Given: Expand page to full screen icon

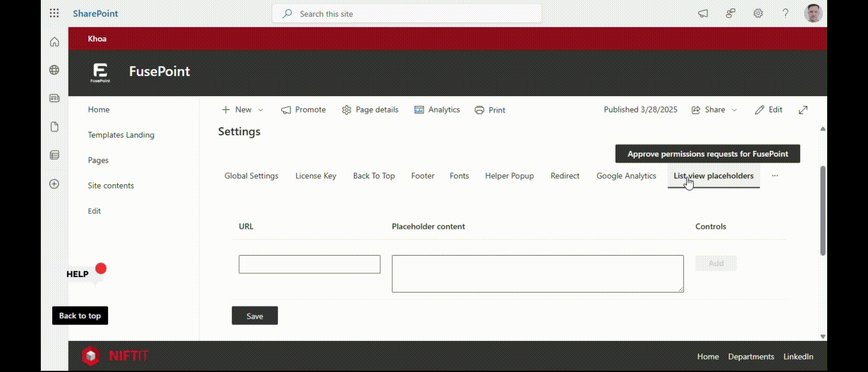Looking at the screenshot, I should 803,110.
